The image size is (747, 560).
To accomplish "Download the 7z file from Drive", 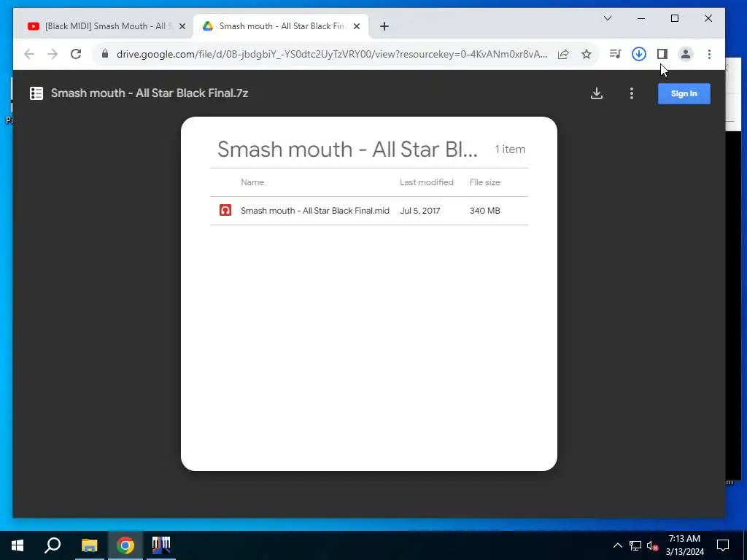I will click(x=597, y=93).
